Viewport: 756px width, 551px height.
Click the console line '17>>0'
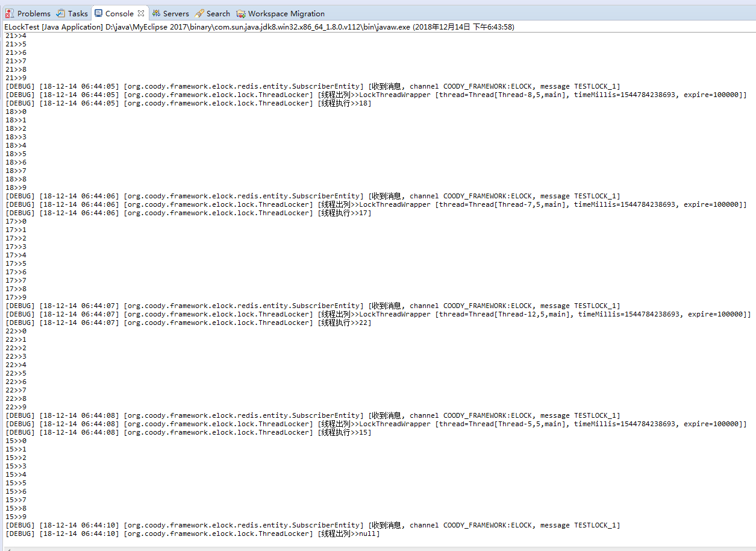click(x=16, y=221)
